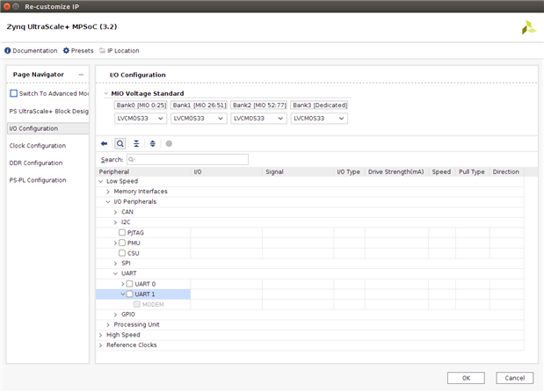The height and width of the screenshot is (392, 544).
Task: Toggle the search magnifier toolbar icon
Action: tap(120, 143)
